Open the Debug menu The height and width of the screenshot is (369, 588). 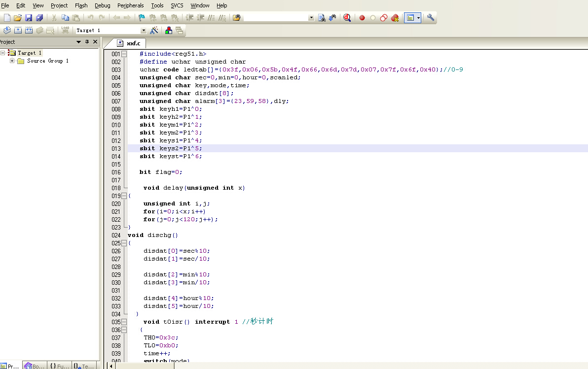[103, 5]
